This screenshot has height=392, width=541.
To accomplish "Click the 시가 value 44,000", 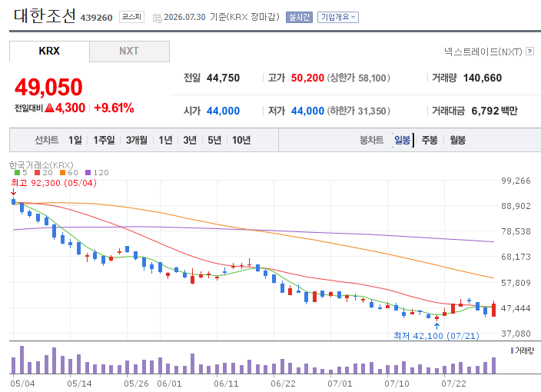I will tap(223, 111).
